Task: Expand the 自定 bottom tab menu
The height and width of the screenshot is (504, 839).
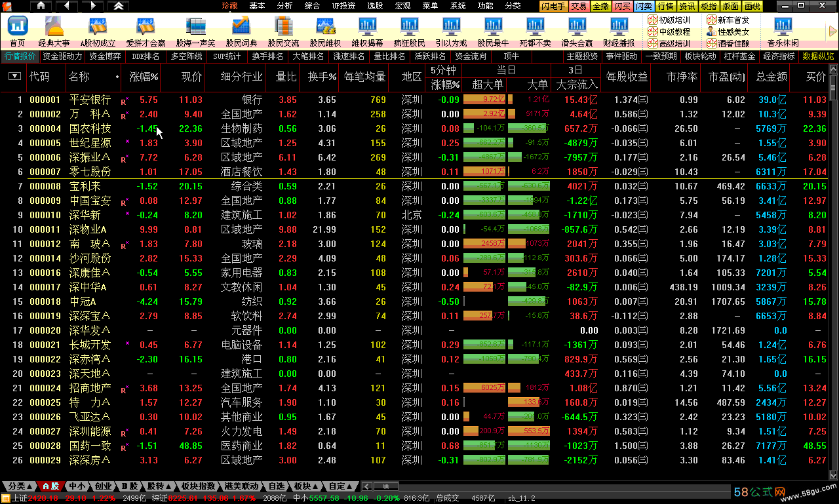Action: tap(341, 486)
